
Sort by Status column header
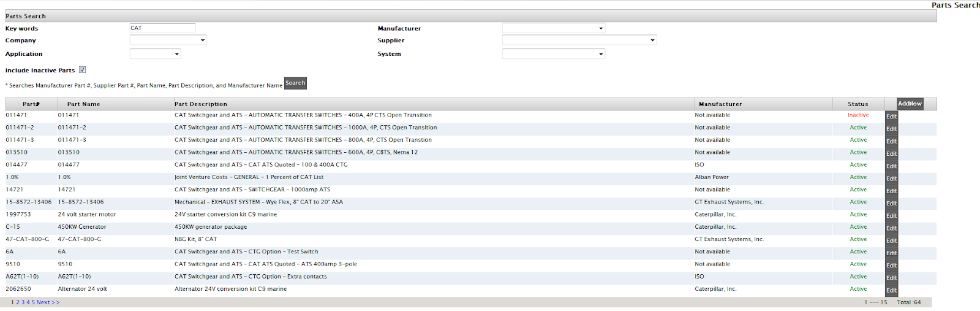(x=858, y=104)
